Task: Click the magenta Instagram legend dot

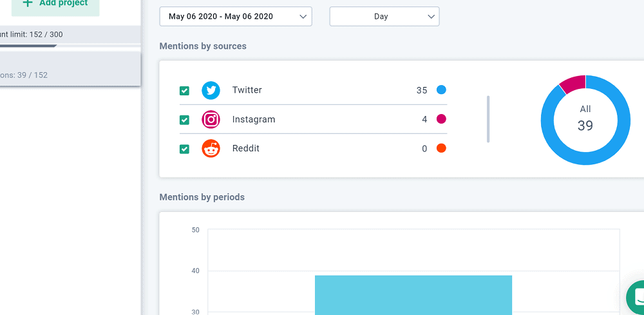Action: pos(441,119)
